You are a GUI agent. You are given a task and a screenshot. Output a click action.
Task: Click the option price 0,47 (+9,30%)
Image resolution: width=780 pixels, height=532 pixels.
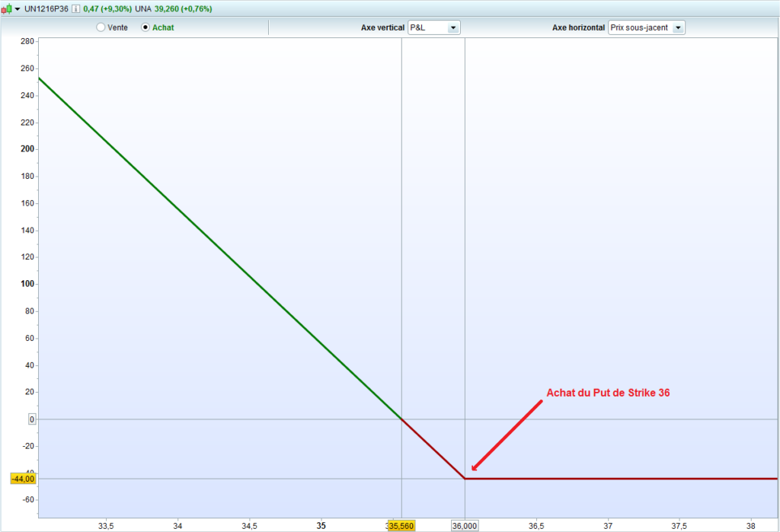pyautogui.click(x=107, y=9)
